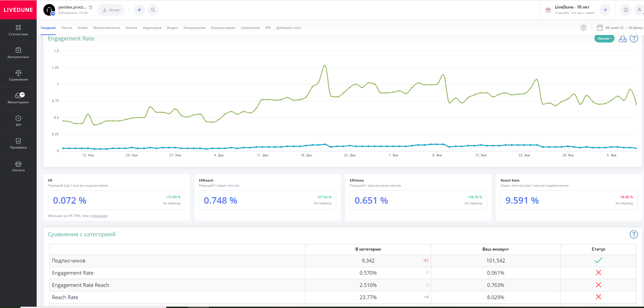Click the green checkmark status for Подписчиков

point(599,260)
